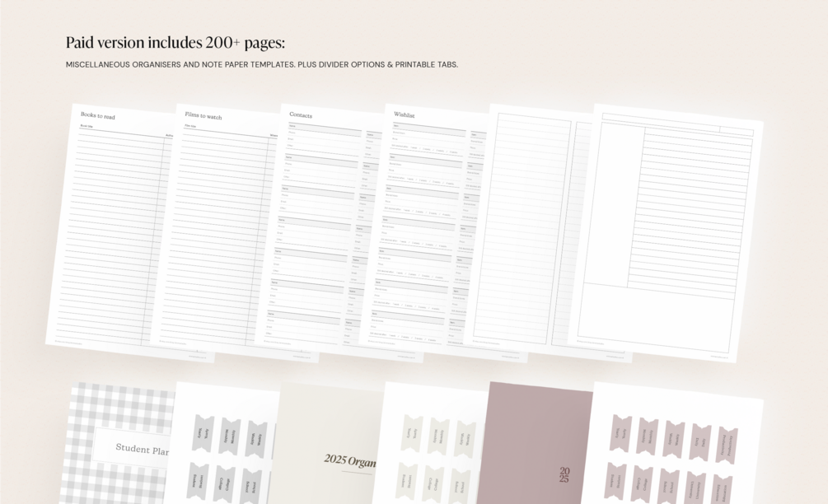828x504 pixels.
Task: Click the "Paid version includes 200+ pages" heading
Action: (175, 43)
